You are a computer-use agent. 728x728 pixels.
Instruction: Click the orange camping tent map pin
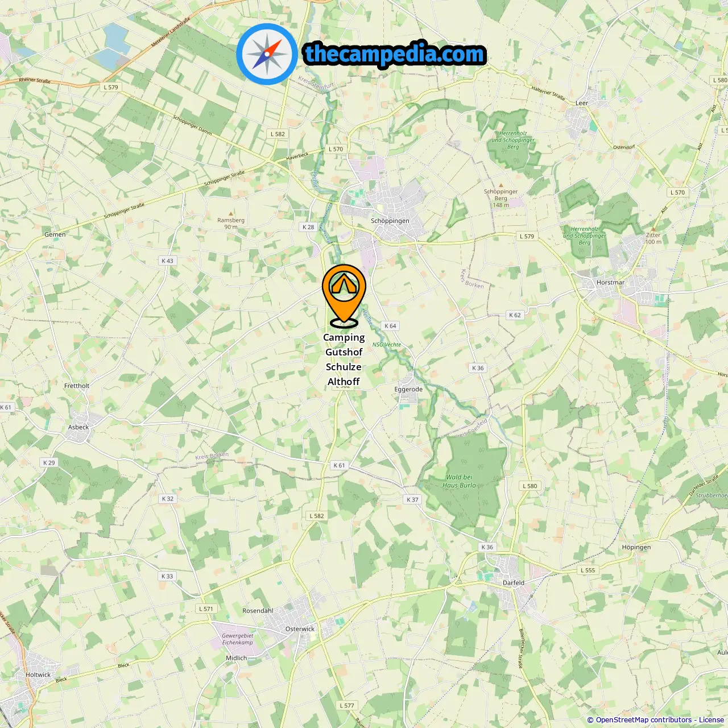pos(344,296)
